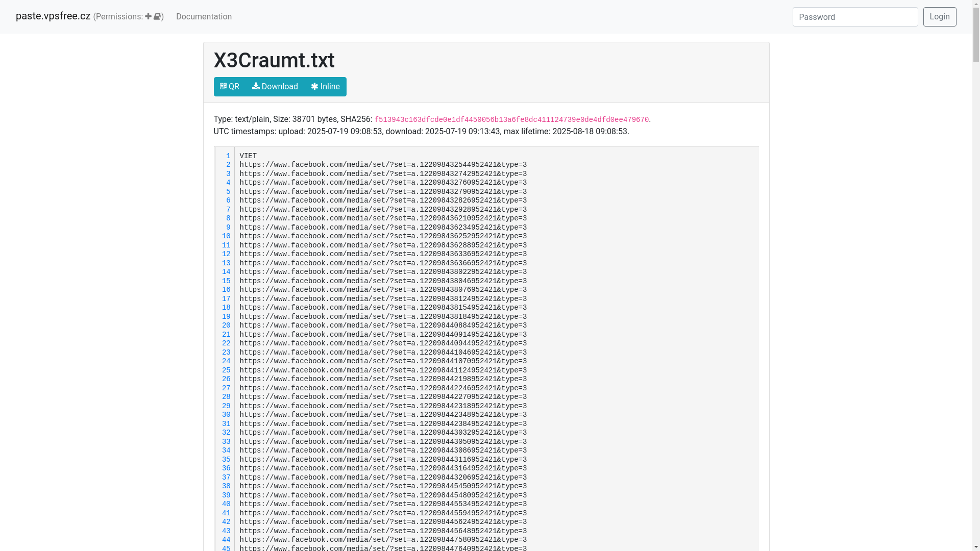The height and width of the screenshot is (551, 980).
Task: Jump to line number 1
Action: pyautogui.click(x=228, y=156)
